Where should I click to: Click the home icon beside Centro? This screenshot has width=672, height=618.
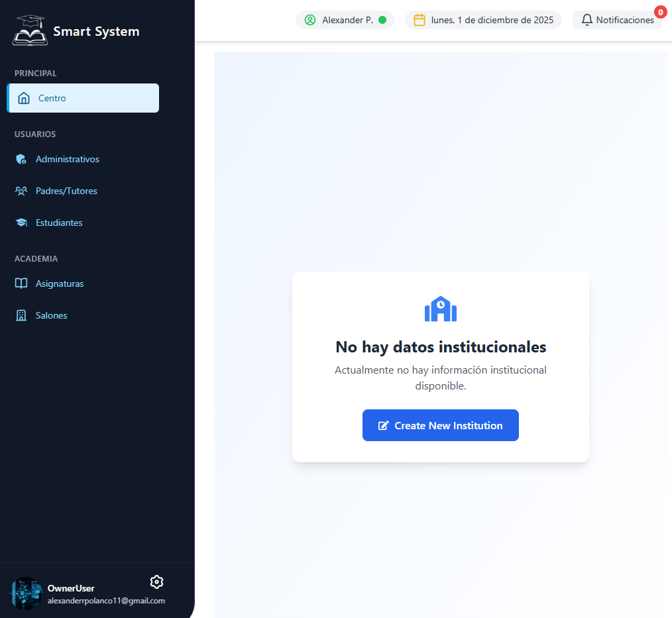[24, 98]
